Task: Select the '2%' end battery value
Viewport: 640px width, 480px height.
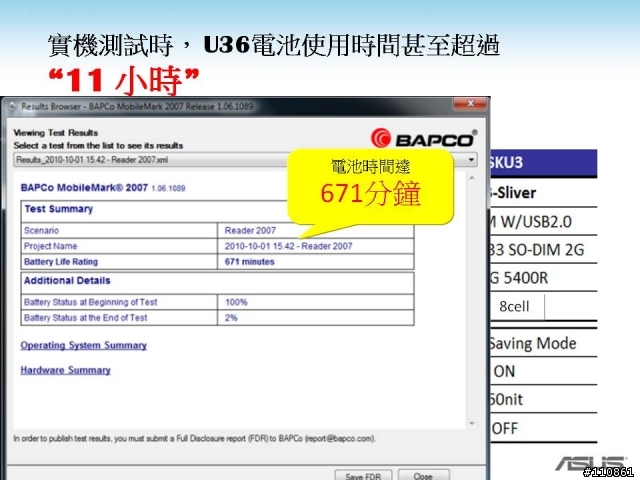Action: click(231, 318)
